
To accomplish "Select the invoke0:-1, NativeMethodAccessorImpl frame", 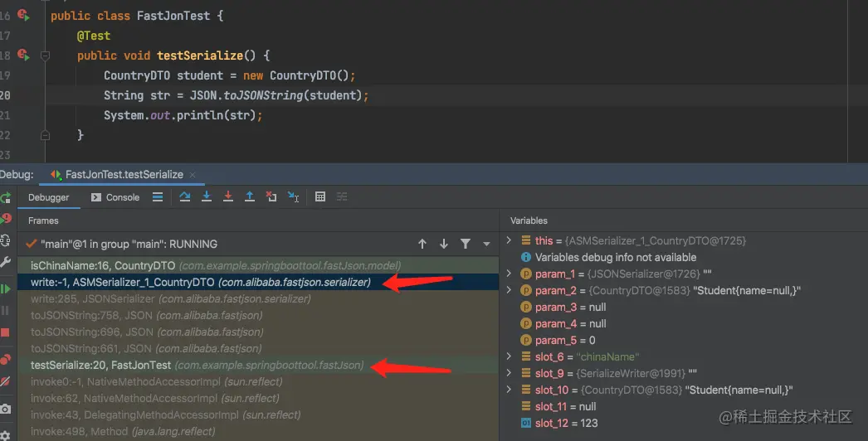I will [258, 382].
